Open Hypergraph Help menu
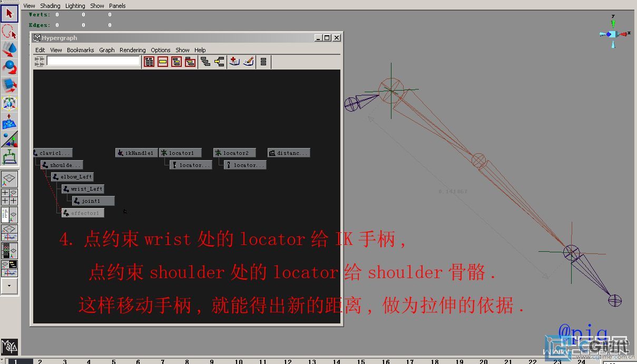The width and height of the screenshot is (637, 364). click(200, 50)
